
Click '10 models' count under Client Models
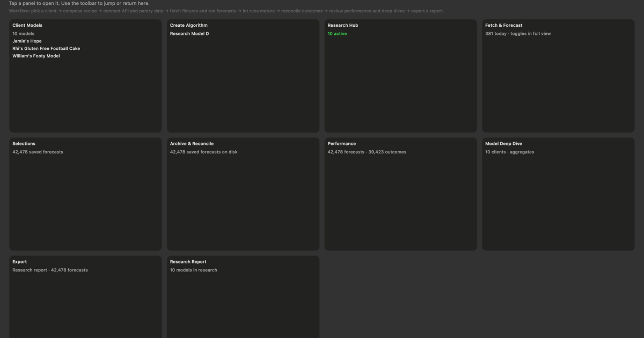(x=23, y=33)
